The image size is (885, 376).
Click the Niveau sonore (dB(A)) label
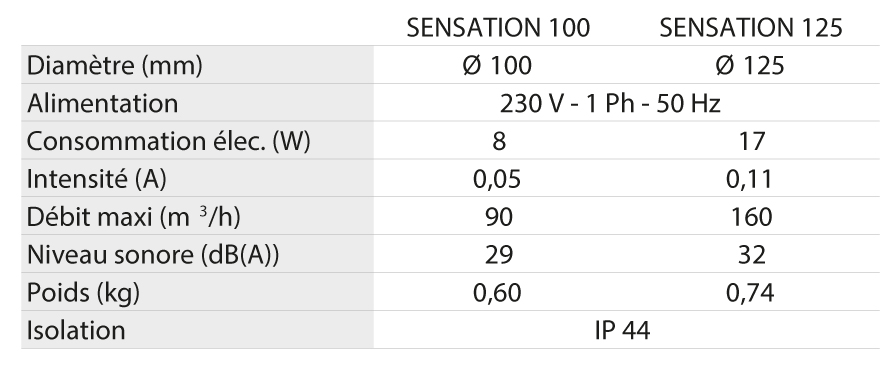(152, 255)
